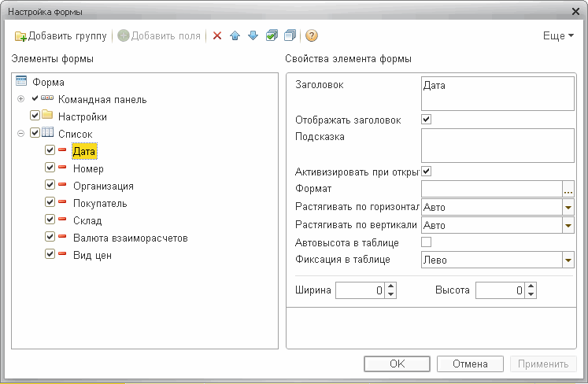
Task: Uncheck the Номер field checkbox
Action: pyautogui.click(x=50, y=168)
